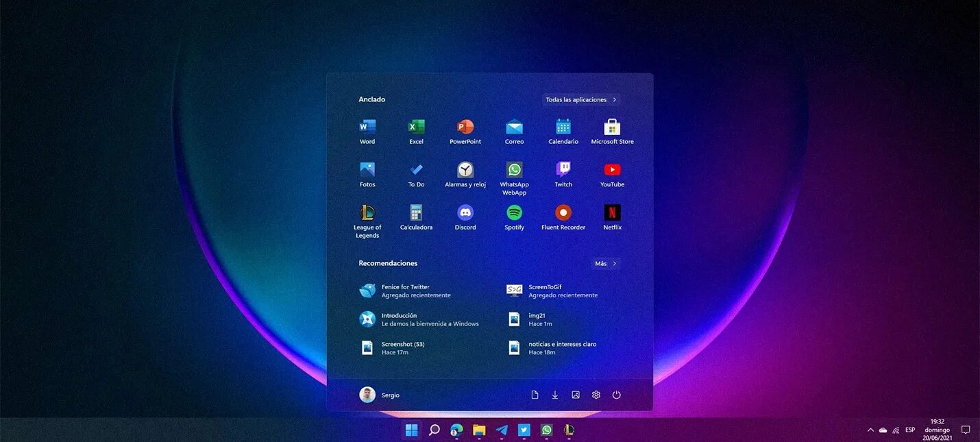Image resolution: width=980 pixels, height=442 pixels.
Task: Launch League of Legends from pinned apps
Action: (367, 221)
